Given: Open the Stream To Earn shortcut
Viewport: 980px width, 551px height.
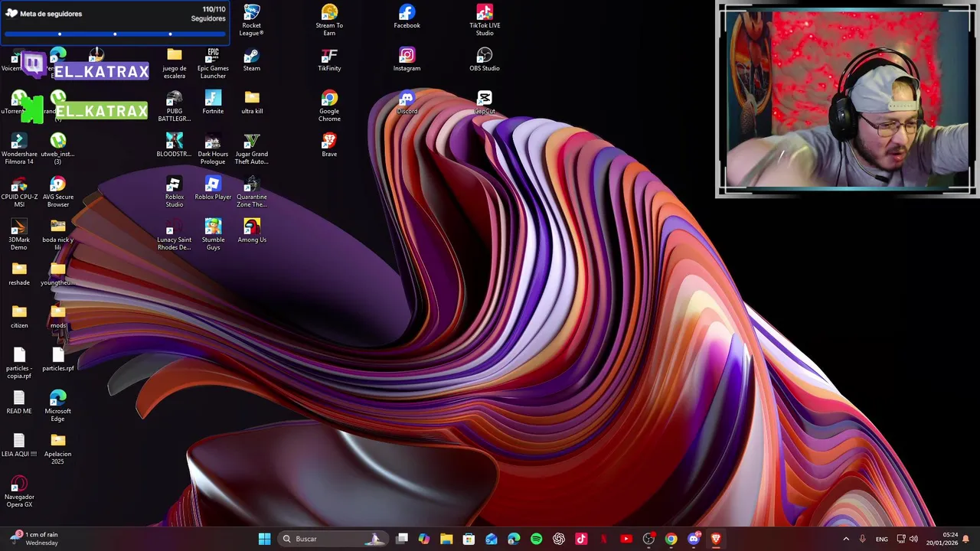Looking at the screenshot, I should (x=329, y=20).
